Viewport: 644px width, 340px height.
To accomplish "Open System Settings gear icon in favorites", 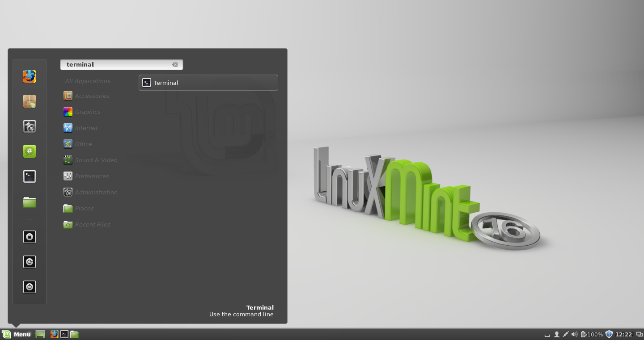I will [x=30, y=126].
